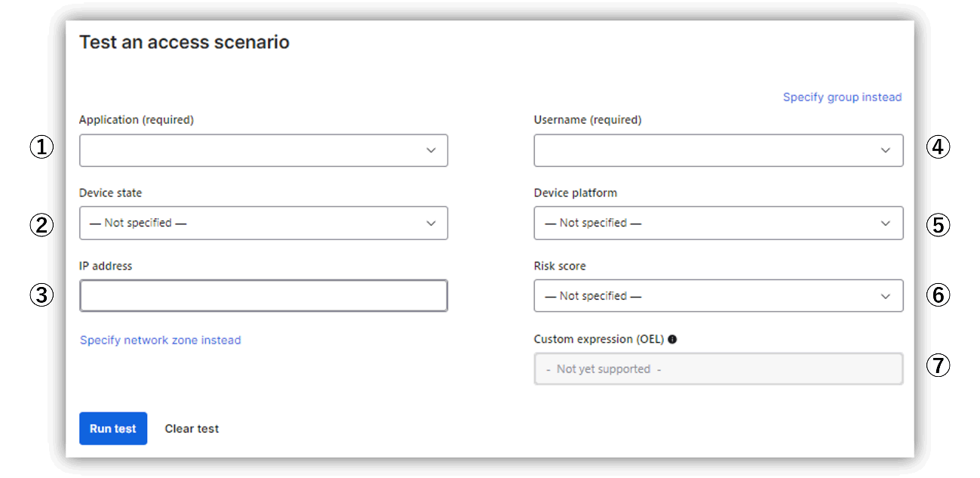Click the circled number 6 marker
The width and height of the screenshot is (980, 478).
938,295
